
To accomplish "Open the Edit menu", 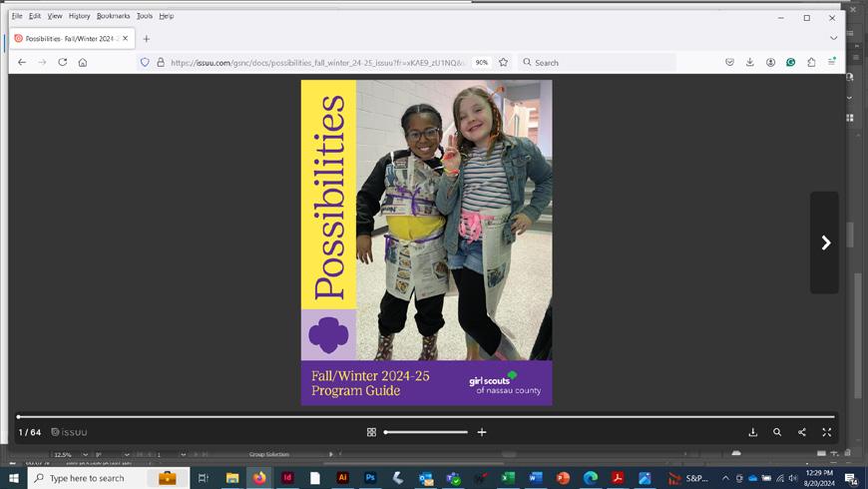I will click(x=35, y=16).
